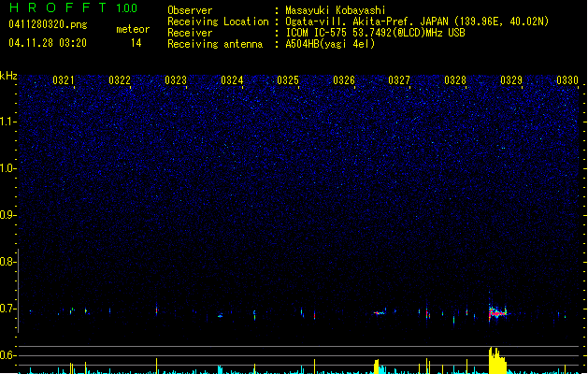Image resolution: width=588 pixels, height=374 pixels.
Task: Click the 0.7 kHz frequency label
Action: pyautogui.click(x=8, y=309)
